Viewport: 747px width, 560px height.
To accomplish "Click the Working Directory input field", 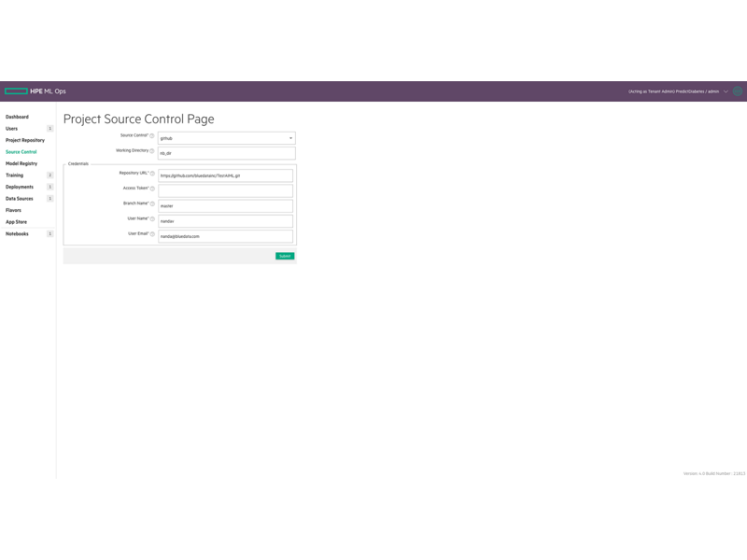I will [226, 153].
